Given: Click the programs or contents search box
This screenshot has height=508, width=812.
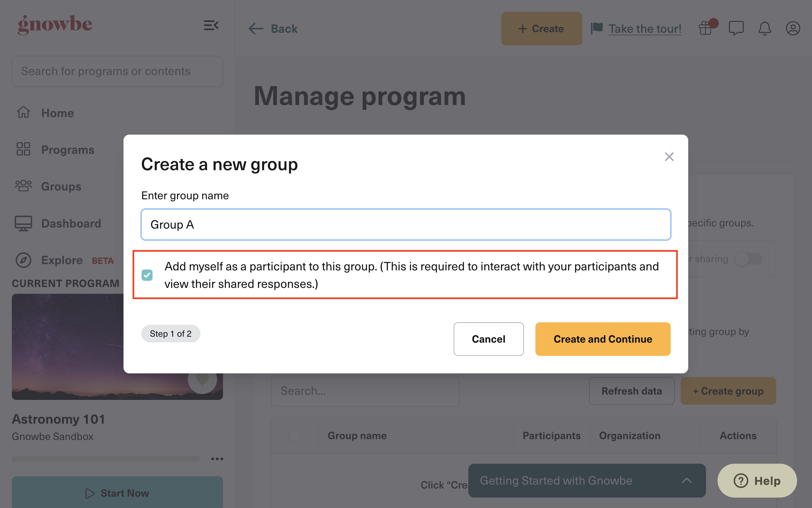Looking at the screenshot, I should [118, 71].
